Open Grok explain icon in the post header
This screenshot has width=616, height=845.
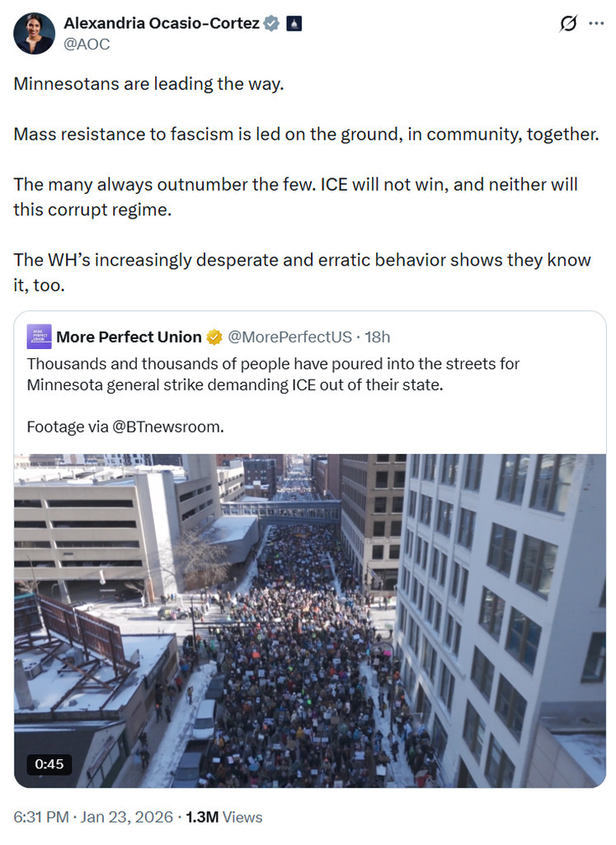(x=568, y=24)
